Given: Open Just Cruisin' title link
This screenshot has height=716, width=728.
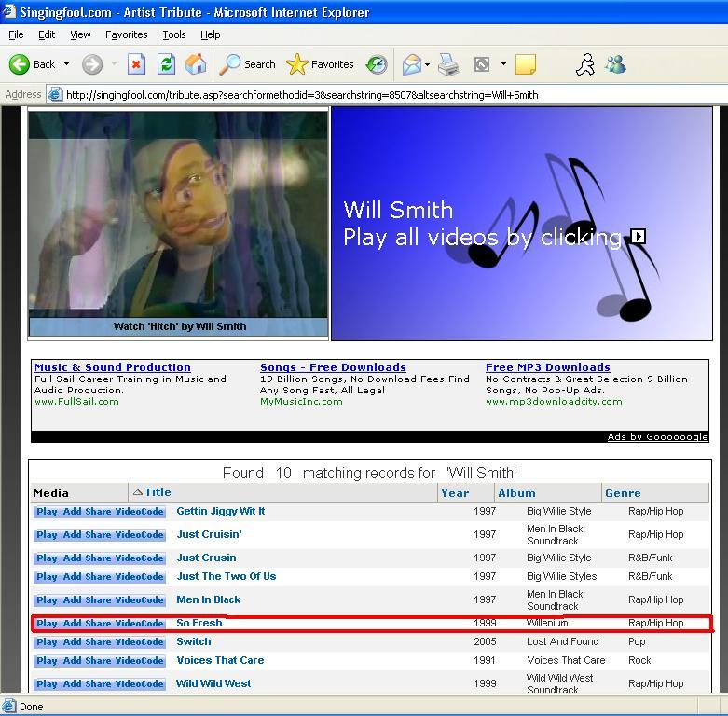Looking at the screenshot, I should (x=209, y=534).
